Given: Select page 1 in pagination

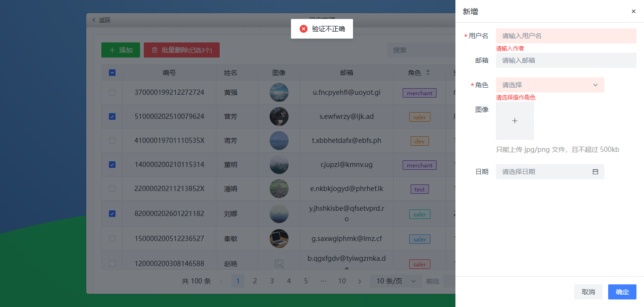Looking at the screenshot, I should click(x=238, y=281).
